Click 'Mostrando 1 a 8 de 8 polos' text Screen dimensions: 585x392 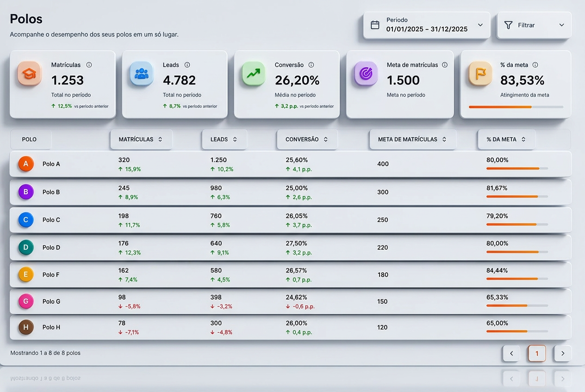(x=45, y=353)
